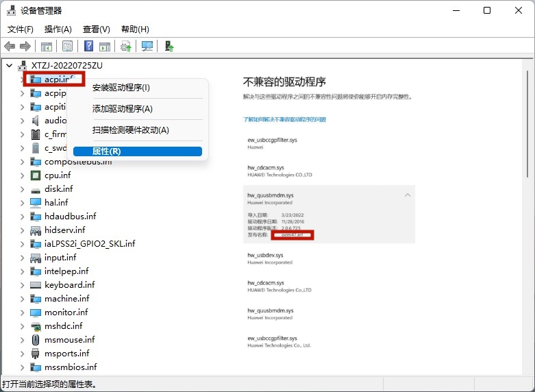Choose 添加驱动程序(A) from context menu
535x392 pixels.
click(138, 109)
